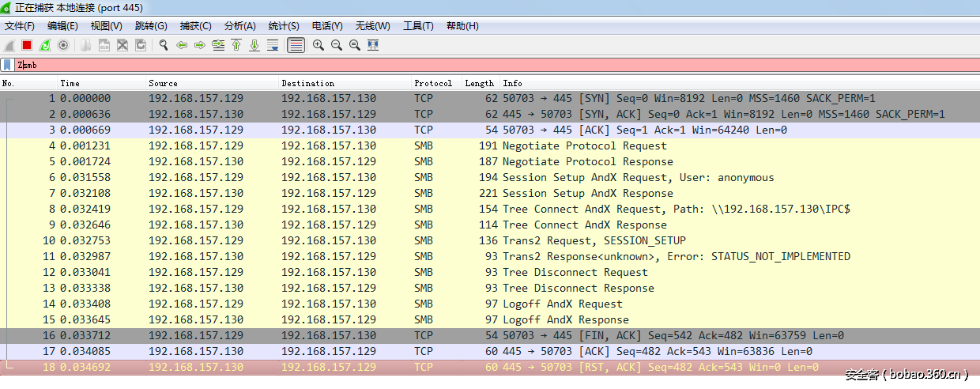Go back to previous packet arrow
980x389 pixels.
tap(182, 45)
